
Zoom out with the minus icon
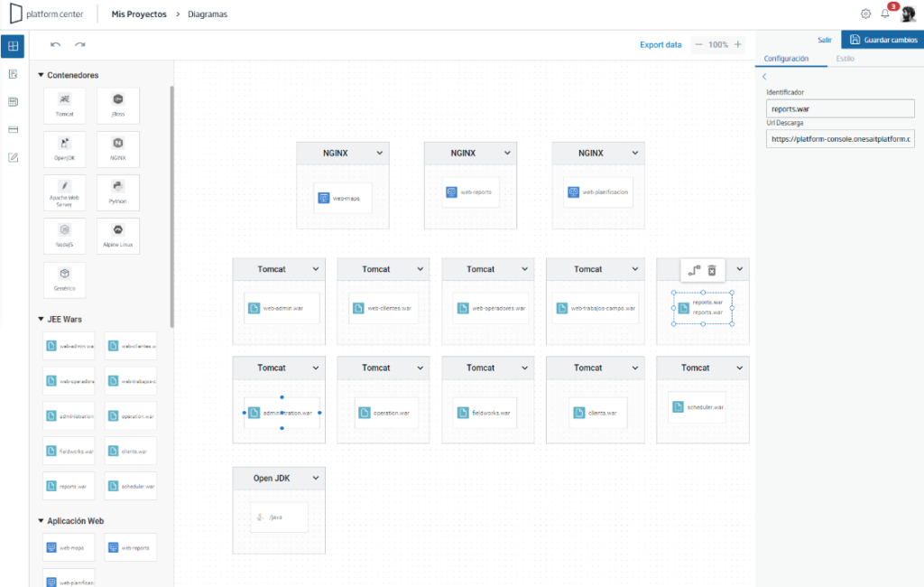[698, 45]
